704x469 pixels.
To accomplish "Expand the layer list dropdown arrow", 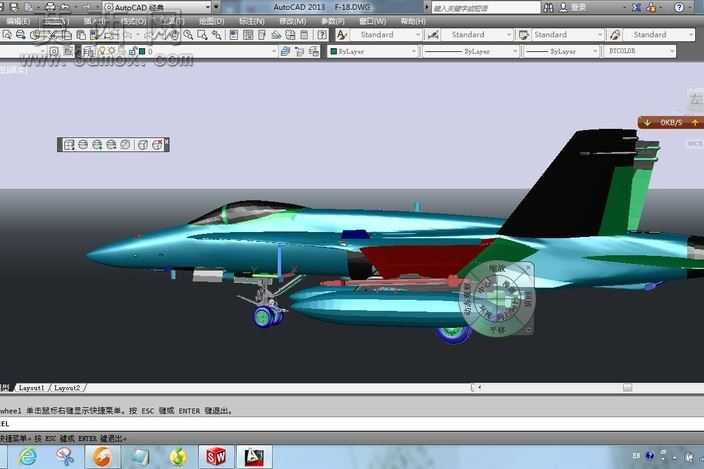I will (x=273, y=52).
